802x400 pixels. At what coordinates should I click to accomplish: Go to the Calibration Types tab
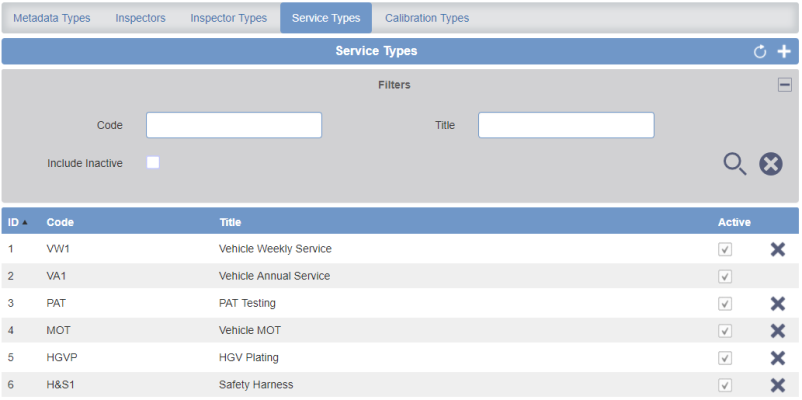(x=427, y=18)
